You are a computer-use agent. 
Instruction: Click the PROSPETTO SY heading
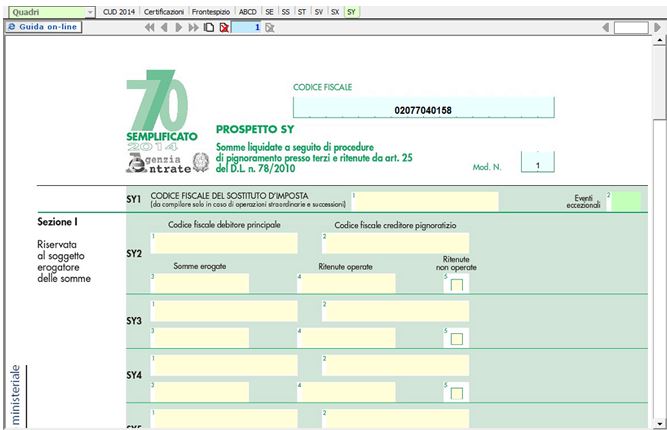pyautogui.click(x=255, y=129)
